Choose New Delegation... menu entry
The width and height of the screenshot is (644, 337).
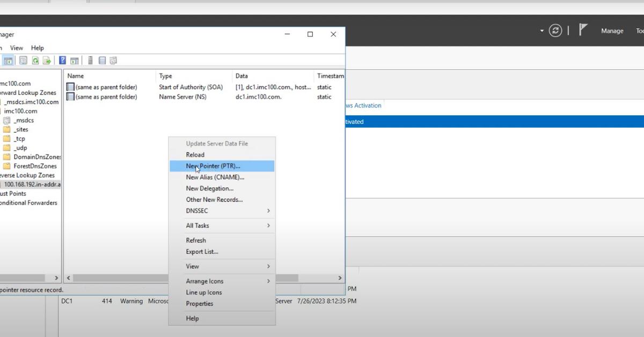point(222,188)
